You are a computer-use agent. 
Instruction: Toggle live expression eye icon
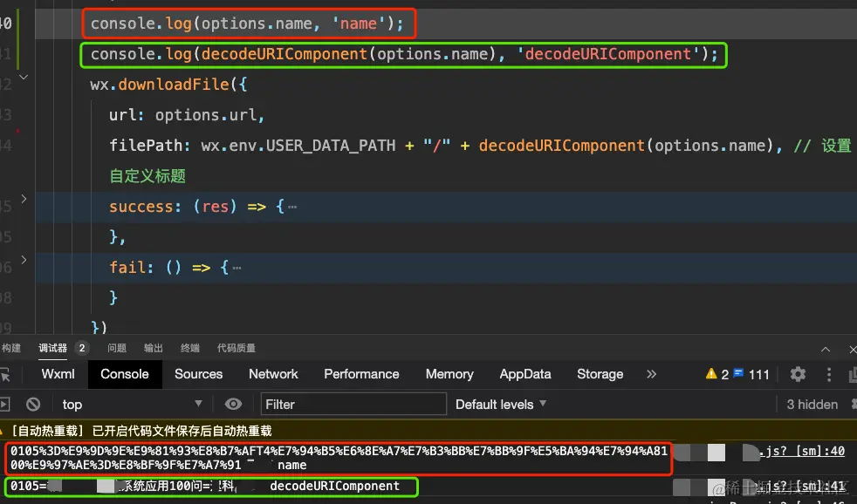(x=233, y=404)
